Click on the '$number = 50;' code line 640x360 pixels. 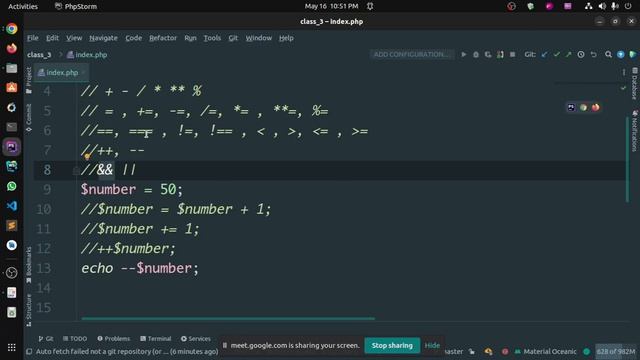(x=131, y=189)
